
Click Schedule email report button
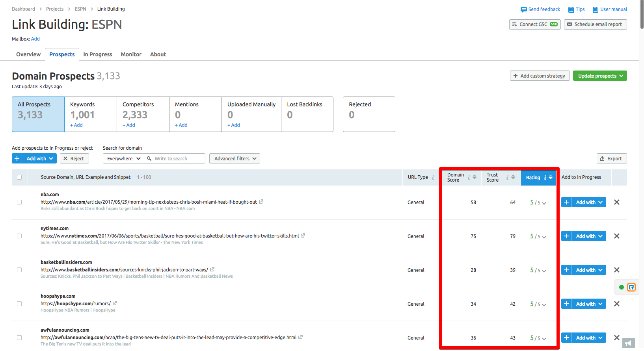point(595,24)
